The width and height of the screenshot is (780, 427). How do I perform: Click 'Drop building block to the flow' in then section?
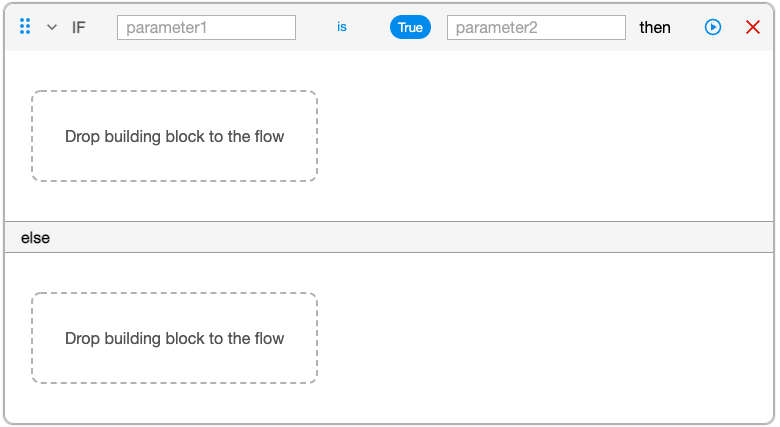point(175,136)
